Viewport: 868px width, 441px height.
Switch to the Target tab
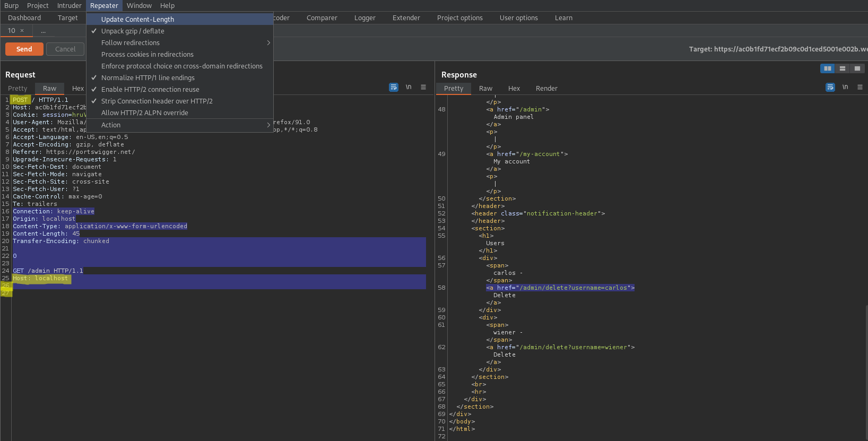(x=68, y=18)
